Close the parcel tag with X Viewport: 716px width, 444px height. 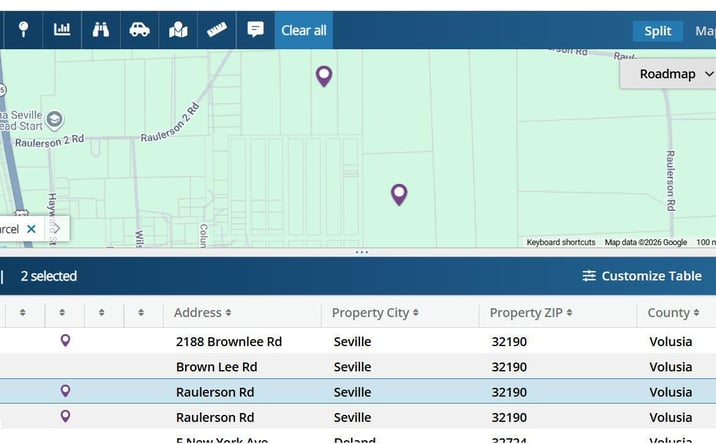(x=31, y=229)
